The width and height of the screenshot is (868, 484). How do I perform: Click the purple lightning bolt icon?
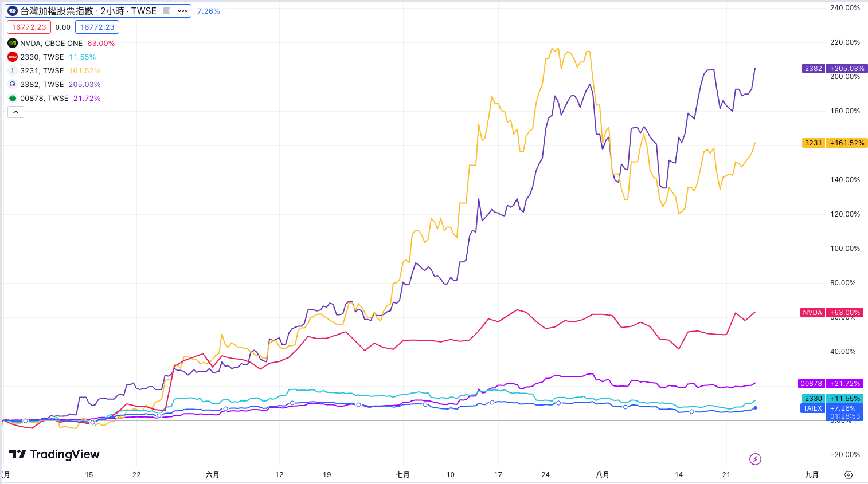[755, 459]
